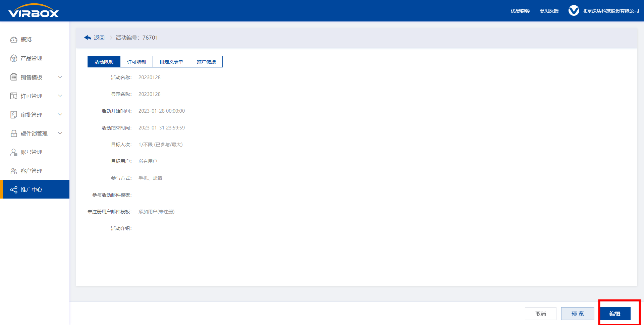This screenshot has height=325, width=644.
Task: Open 优惠套餐 in the header
Action: pos(520,11)
